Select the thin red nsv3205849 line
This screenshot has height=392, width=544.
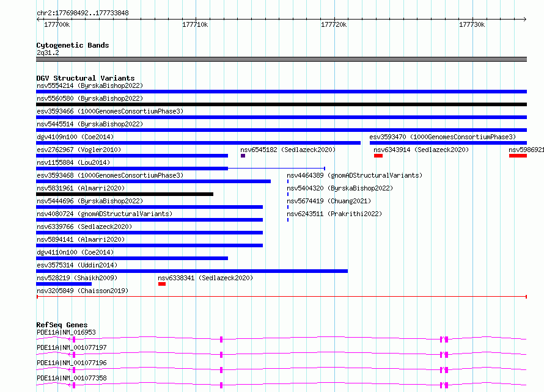point(281,297)
